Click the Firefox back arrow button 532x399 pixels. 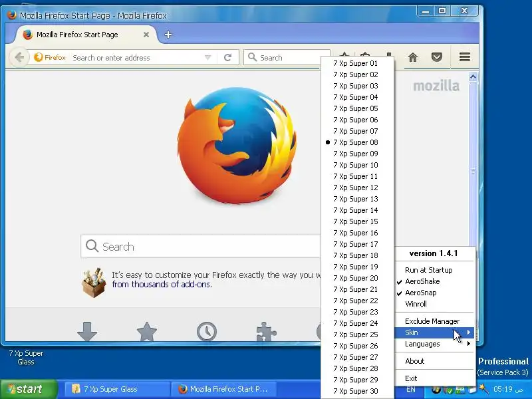[19, 57]
